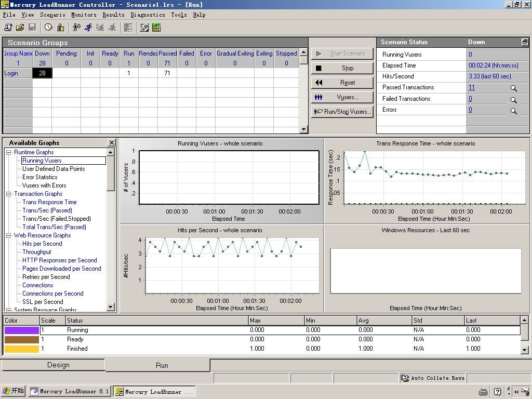Click the grayed floppy-disk Save icon

(x=32, y=28)
